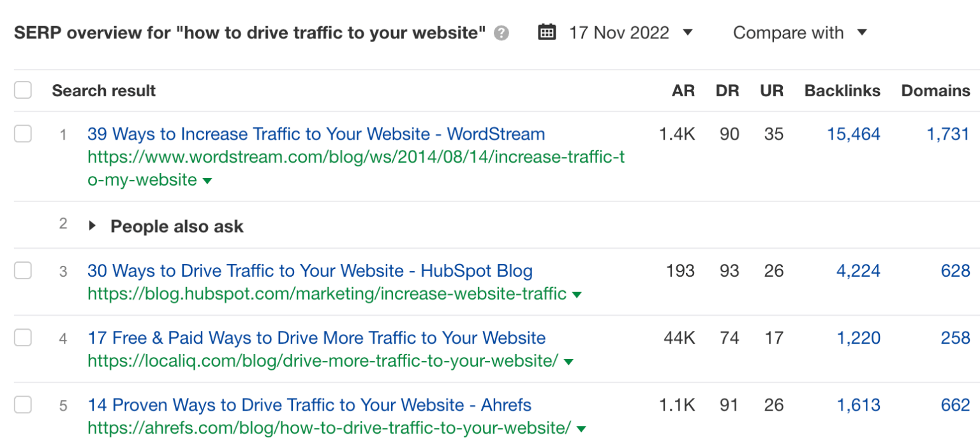Toggle the select-all checkbox in the header
This screenshot has width=980, height=447.
coord(22,90)
